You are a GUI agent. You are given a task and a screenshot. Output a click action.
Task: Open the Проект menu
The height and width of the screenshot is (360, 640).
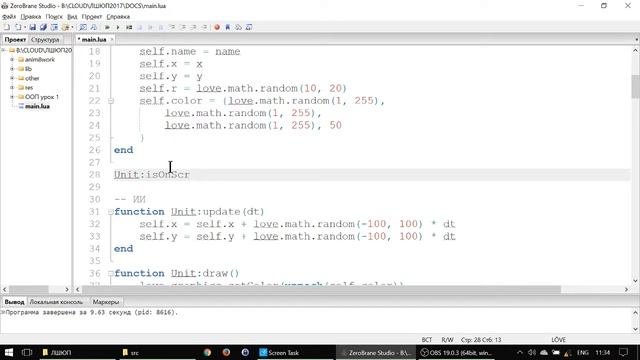[x=92, y=17]
